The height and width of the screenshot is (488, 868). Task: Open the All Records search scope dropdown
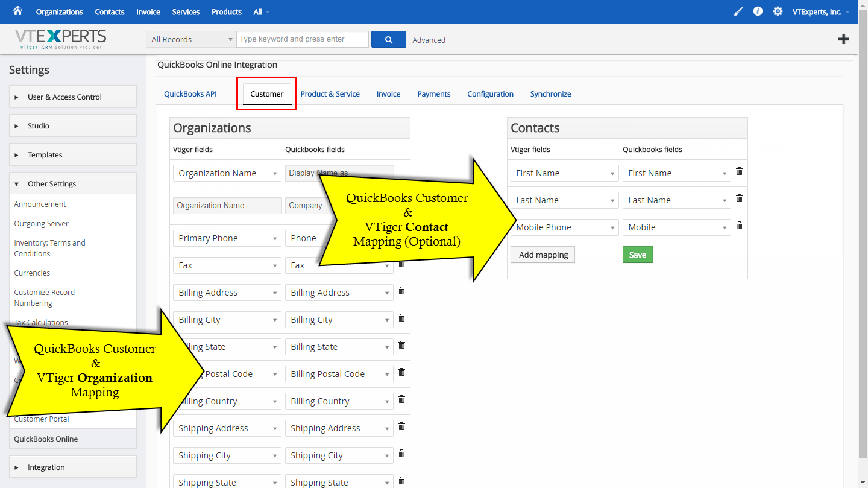click(191, 39)
